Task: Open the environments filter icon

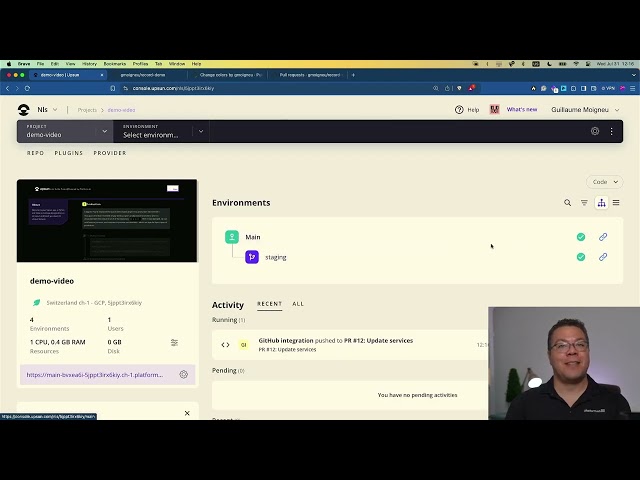Action: 584,202
